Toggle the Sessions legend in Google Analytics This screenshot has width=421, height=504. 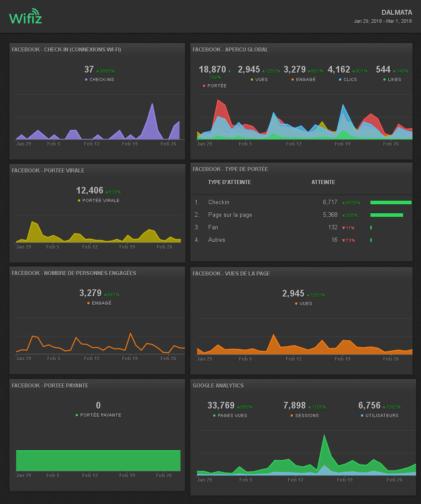click(304, 416)
